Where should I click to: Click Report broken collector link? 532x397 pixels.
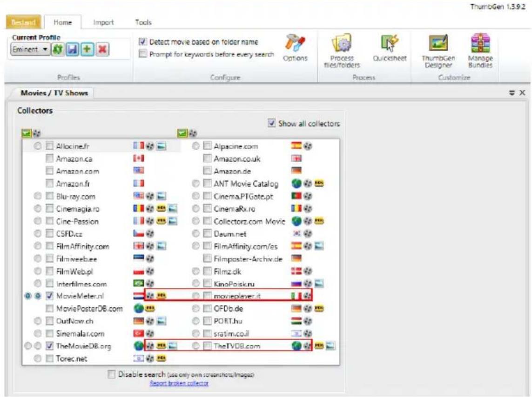click(179, 383)
